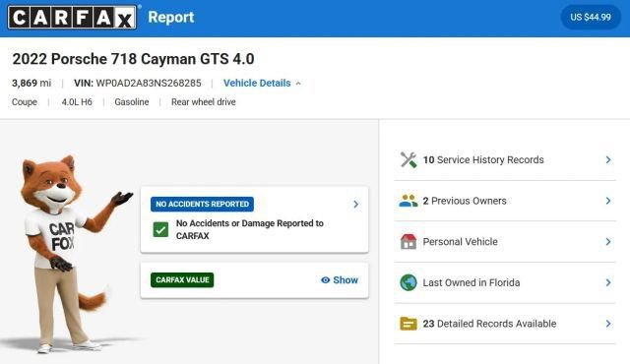Click the green no-accidents checkmark box
The width and height of the screenshot is (630, 364).
click(x=160, y=229)
